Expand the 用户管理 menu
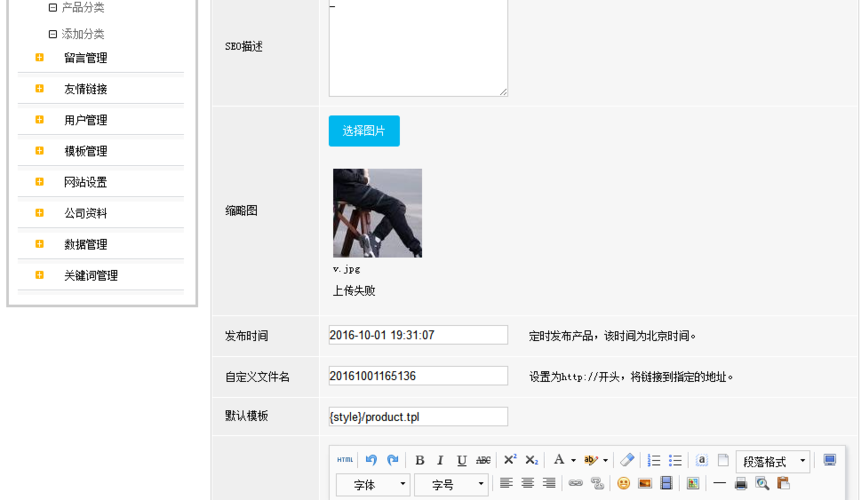The image size is (861, 500). [x=85, y=120]
